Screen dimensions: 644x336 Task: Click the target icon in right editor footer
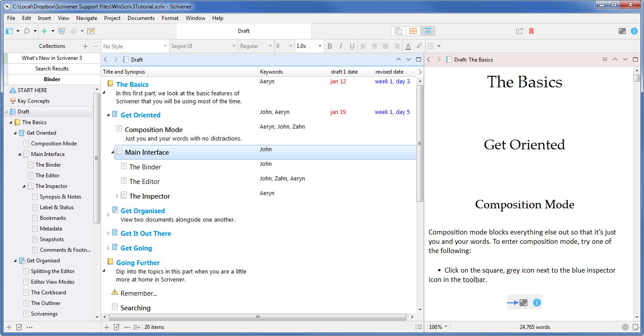tap(625, 327)
